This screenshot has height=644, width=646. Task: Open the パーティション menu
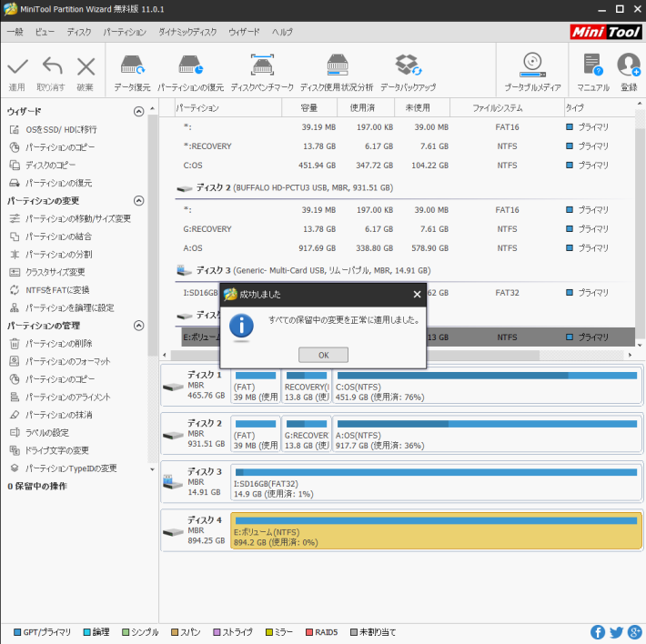(x=125, y=32)
